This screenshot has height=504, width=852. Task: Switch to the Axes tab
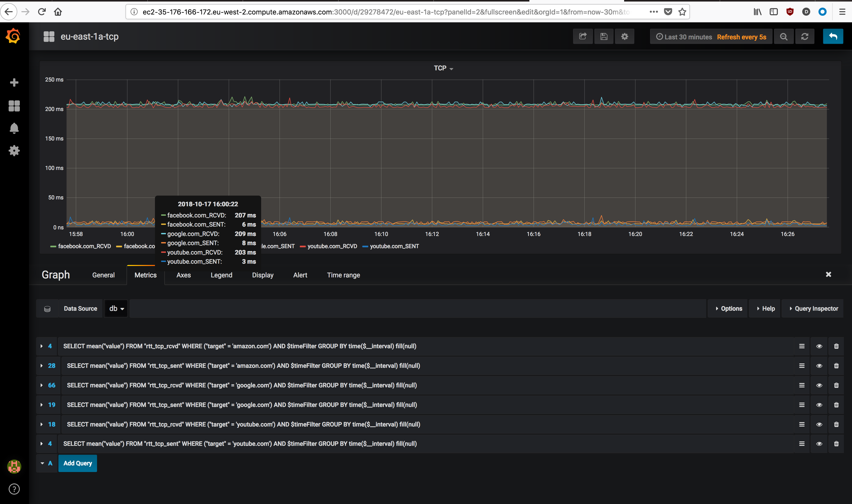(183, 275)
